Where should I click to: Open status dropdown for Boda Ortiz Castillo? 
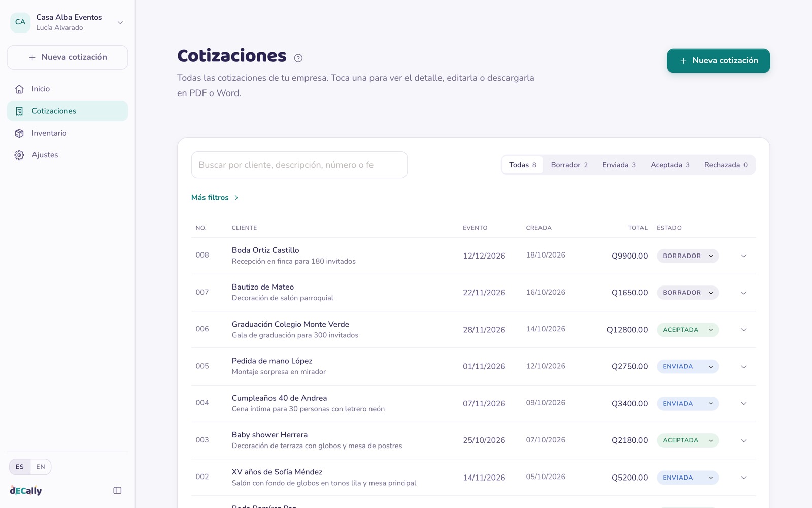pyautogui.click(x=687, y=256)
